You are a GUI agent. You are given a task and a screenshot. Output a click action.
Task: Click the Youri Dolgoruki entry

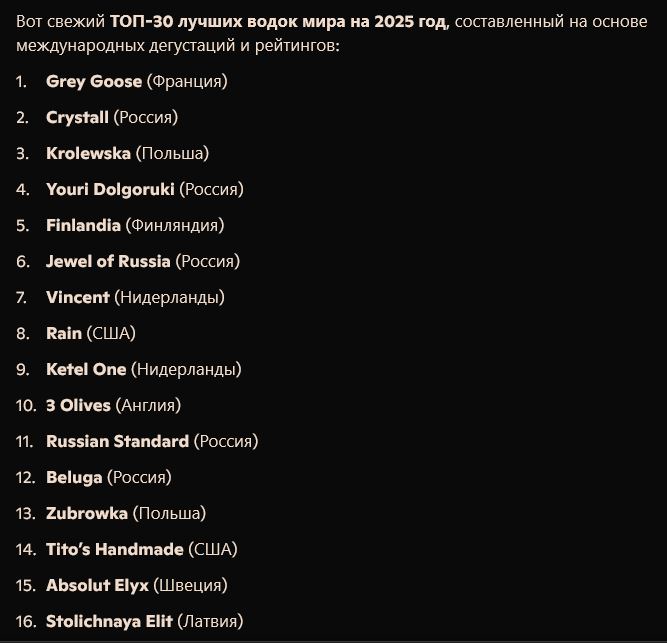[110, 190]
